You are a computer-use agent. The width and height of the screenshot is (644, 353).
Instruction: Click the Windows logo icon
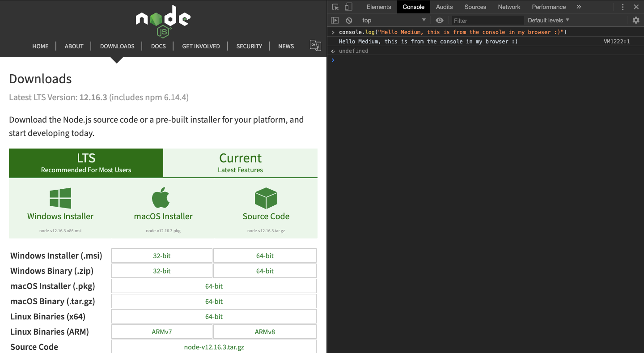[x=60, y=198]
